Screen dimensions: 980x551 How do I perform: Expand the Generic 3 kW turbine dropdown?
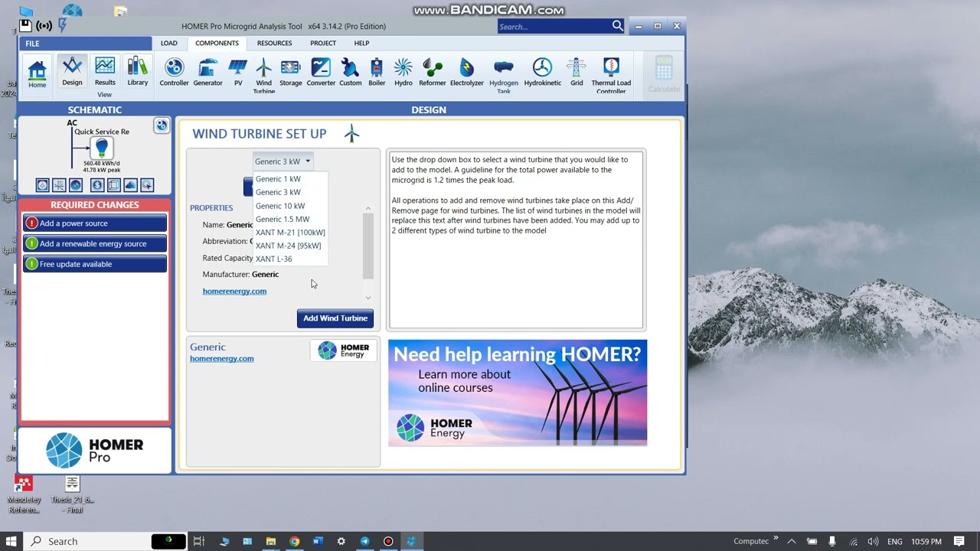click(x=283, y=161)
